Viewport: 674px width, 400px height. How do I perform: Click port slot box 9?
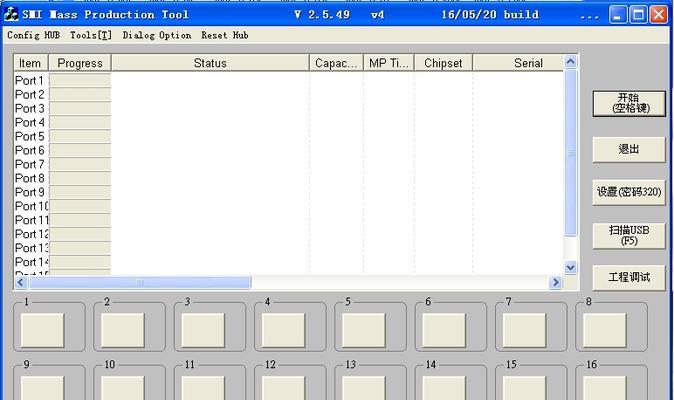tap(43, 388)
